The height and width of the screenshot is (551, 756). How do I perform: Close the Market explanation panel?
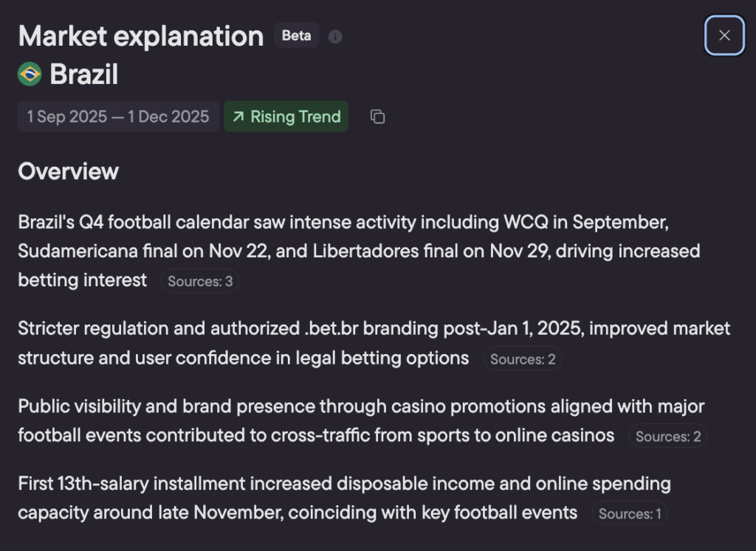click(x=724, y=35)
